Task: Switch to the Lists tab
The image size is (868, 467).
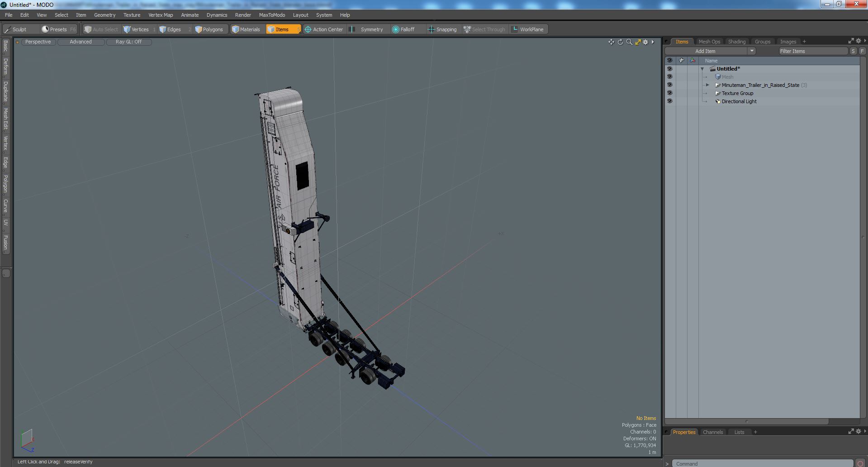Action: tap(739, 432)
